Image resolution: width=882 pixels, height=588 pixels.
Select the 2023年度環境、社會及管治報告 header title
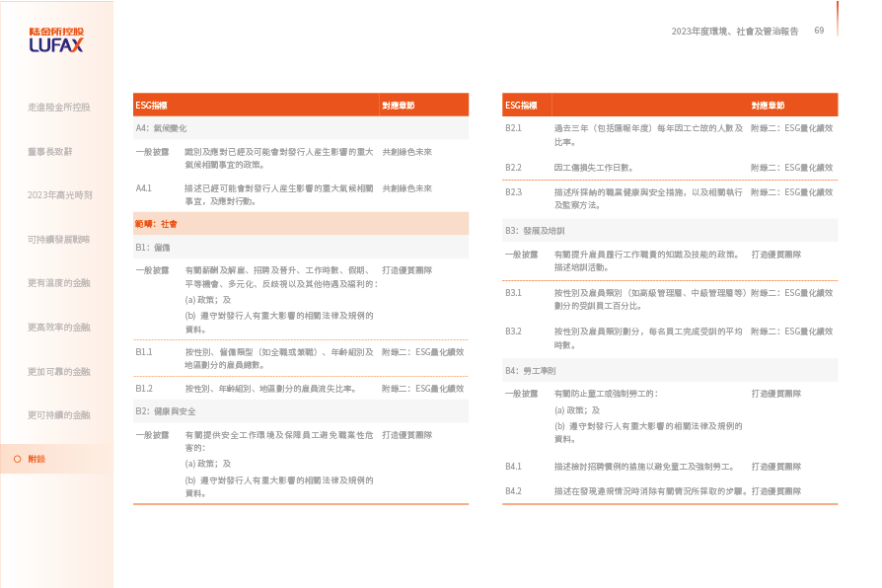click(734, 32)
